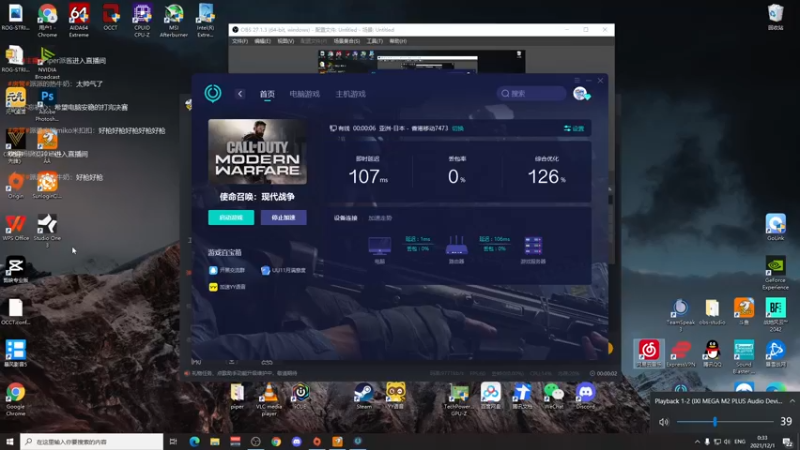Open the 设置 settings link with sliders icon

(574, 128)
